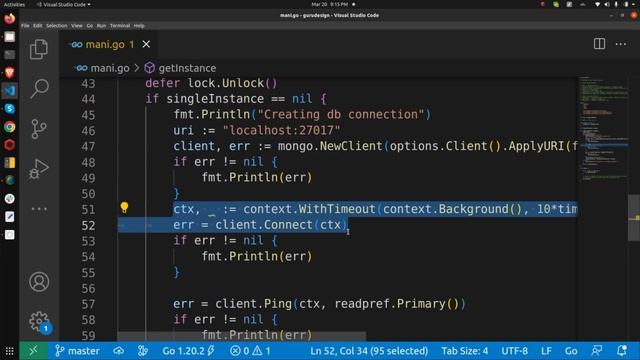Open the Go menu
This screenshot has height=360, width=640.
click(89, 26)
